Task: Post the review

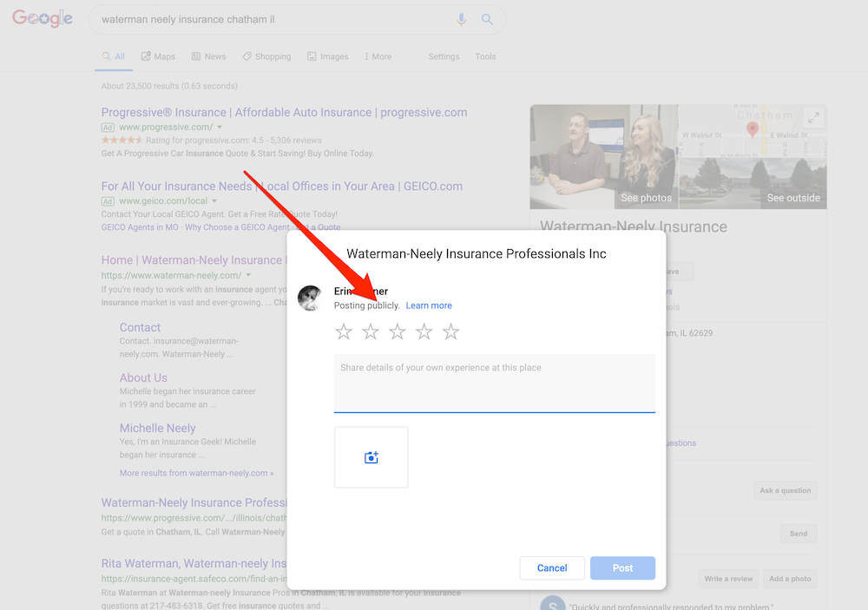Action: tap(622, 568)
